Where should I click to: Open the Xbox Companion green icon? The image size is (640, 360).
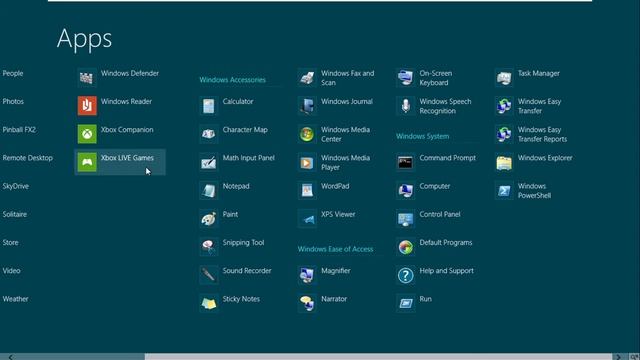tap(87, 134)
